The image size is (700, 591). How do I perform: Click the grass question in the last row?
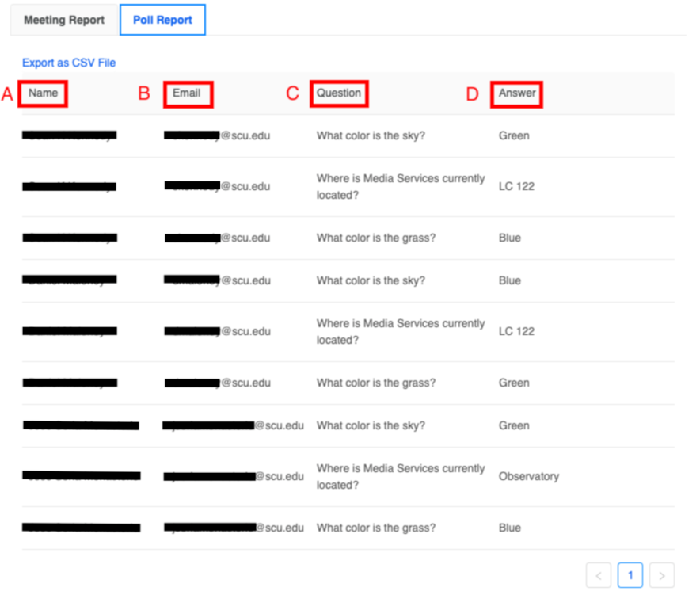(x=375, y=528)
